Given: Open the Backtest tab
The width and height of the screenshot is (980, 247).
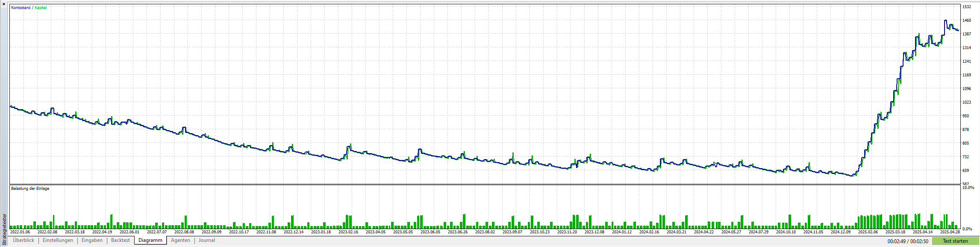Looking at the screenshot, I should click(x=121, y=241).
